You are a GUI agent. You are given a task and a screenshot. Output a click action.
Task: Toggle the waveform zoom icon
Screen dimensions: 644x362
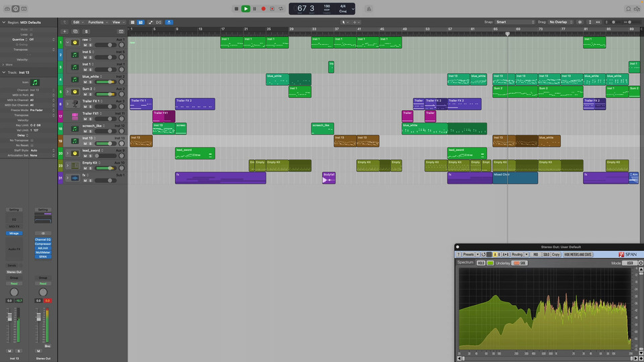coord(580,22)
